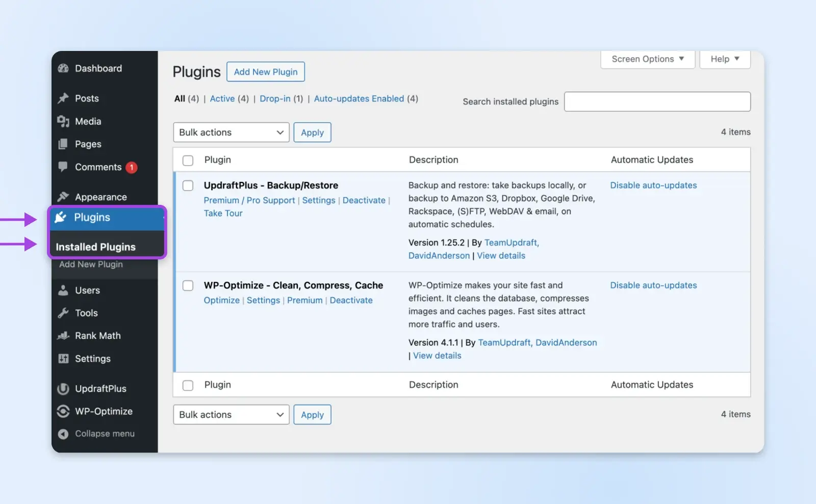Image resolution: width=816 pixels, height=504 pixels.
Task: Click the WP-Optimize sidebar icon
Action: (63, 411)
